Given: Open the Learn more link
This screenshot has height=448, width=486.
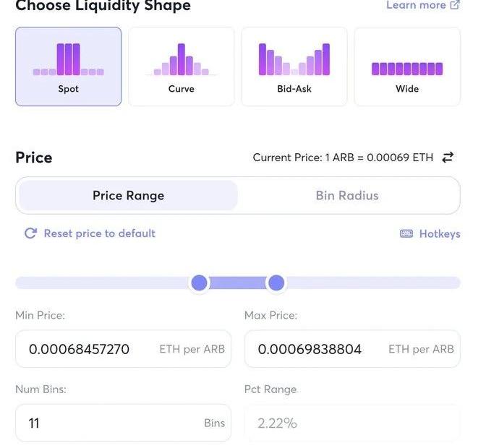Looking at the screenshot, I should pyautogui.click(x=416, y=5).
